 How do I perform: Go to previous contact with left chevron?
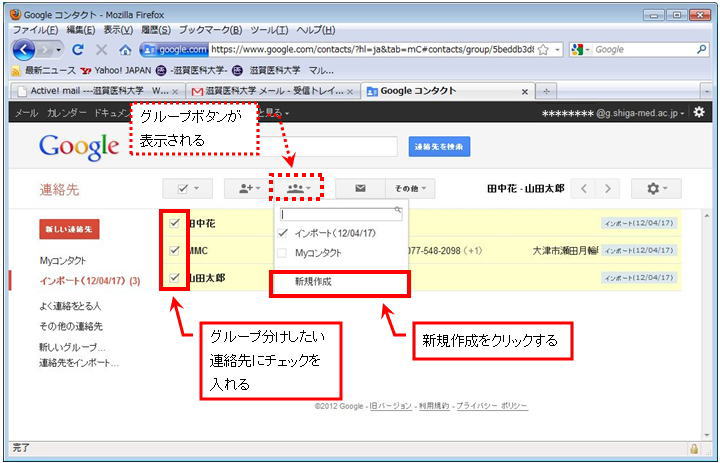click(584, 188)
